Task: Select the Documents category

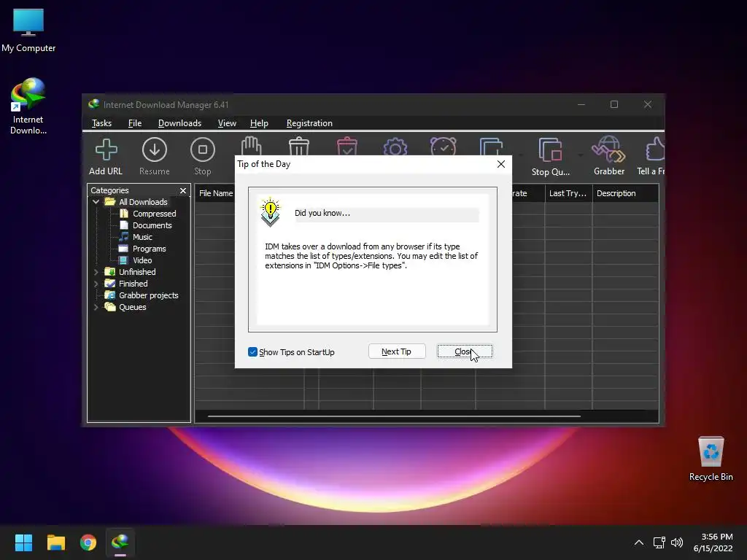Action: (152, 225)
